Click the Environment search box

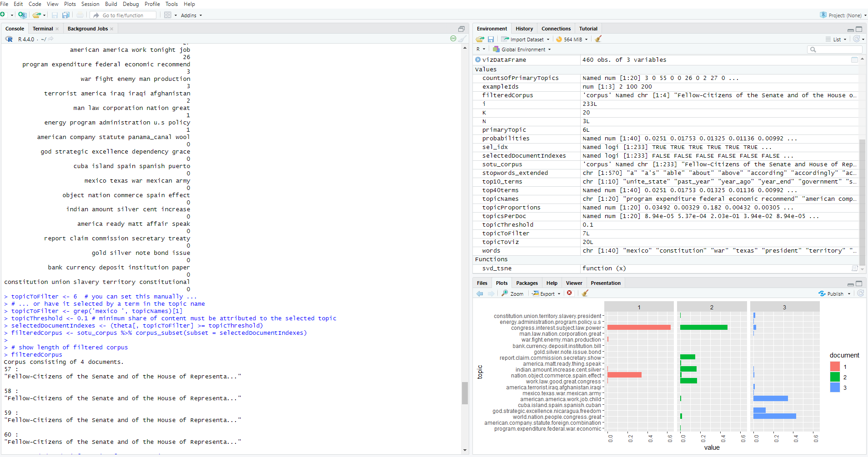click(834, 49)
